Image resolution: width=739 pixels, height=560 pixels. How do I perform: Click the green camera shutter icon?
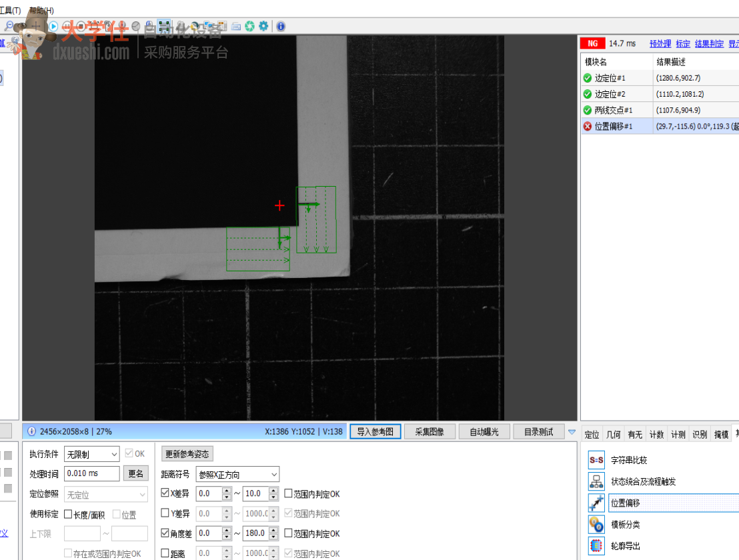250,27
